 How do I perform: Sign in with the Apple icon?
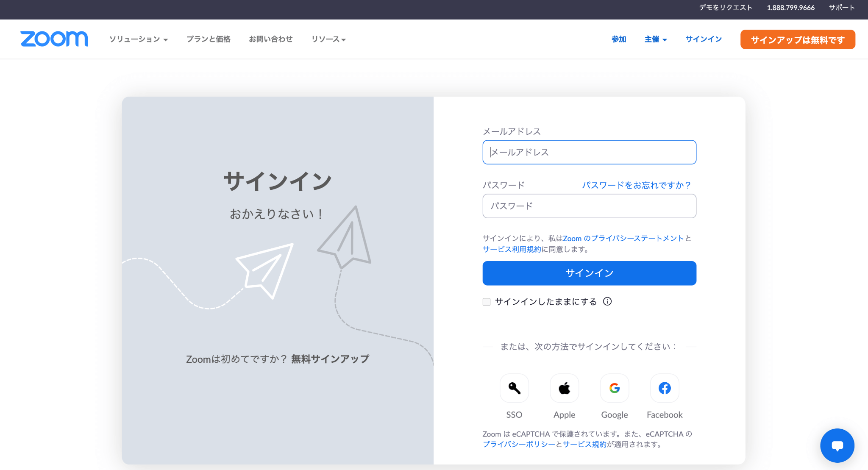point(564,388)
